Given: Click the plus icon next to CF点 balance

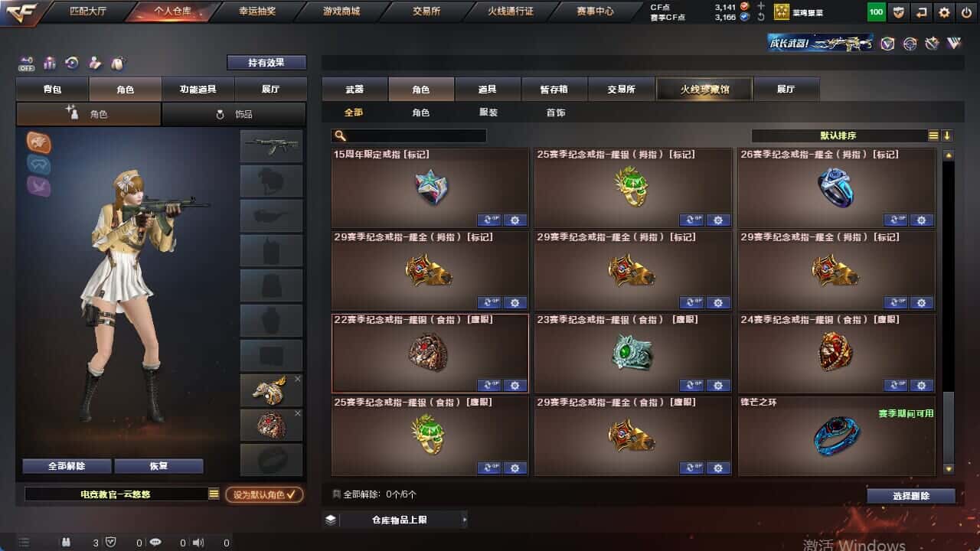Looking at the screenshot, I should (760, 6).
